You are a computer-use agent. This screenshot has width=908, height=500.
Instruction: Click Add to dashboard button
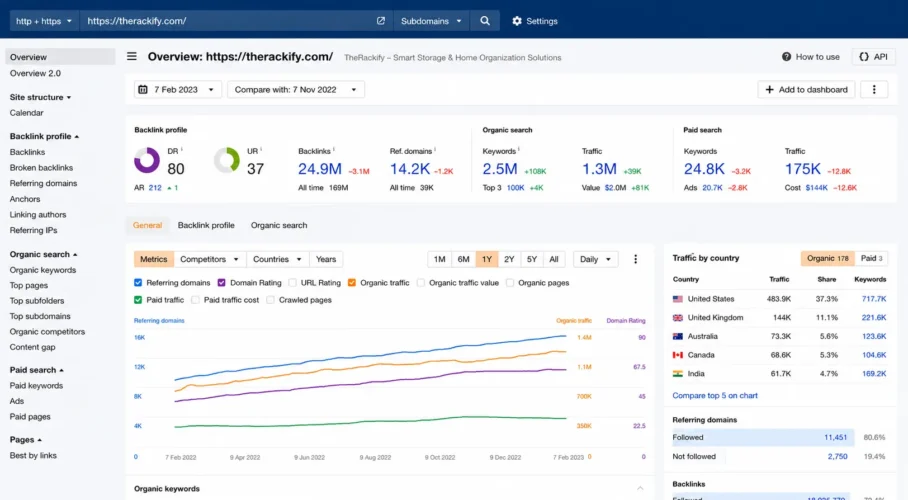click(x=806, y=89)
